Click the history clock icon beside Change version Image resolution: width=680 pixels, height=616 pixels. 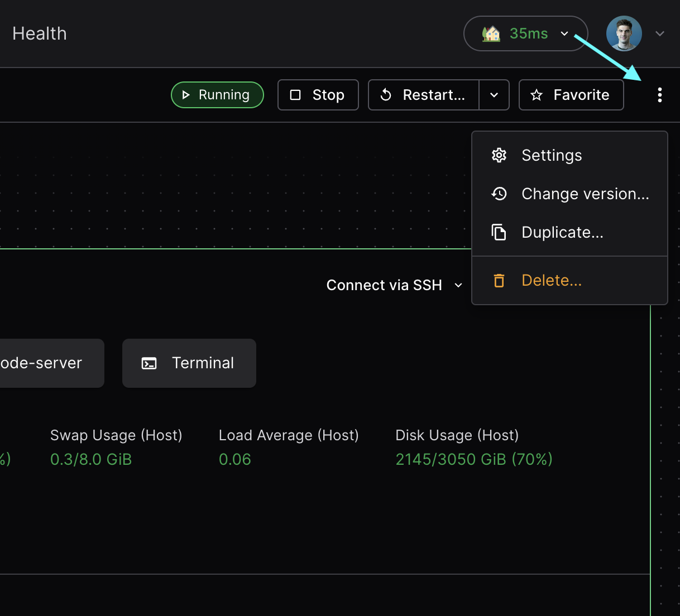[x=499, y=194]
